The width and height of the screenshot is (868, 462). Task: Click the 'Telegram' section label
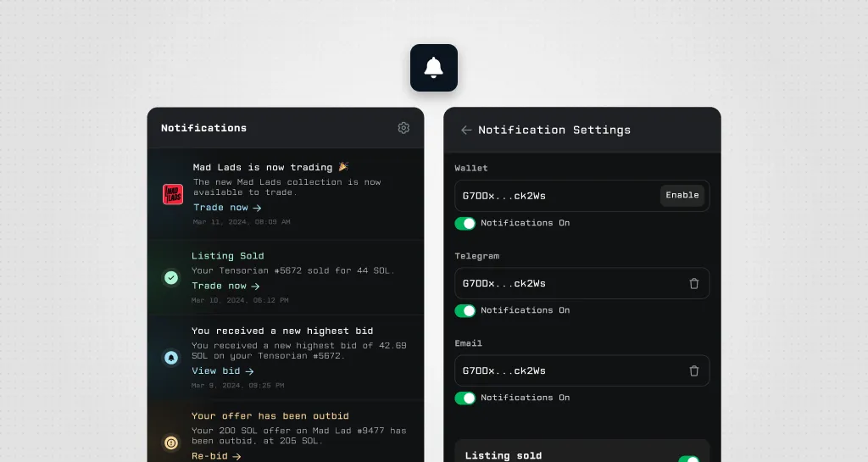pos(476,256)
